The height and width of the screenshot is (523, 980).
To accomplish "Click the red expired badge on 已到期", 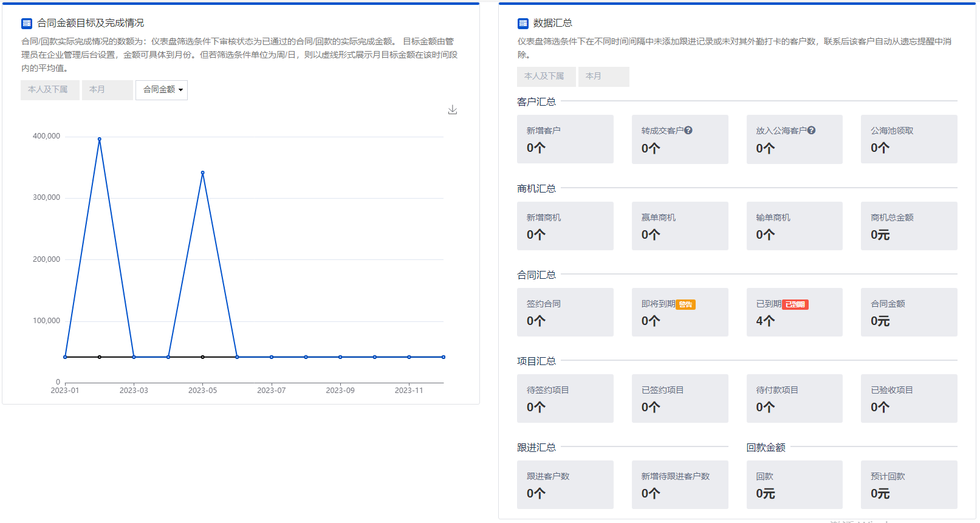I will (x=795, y=305).
